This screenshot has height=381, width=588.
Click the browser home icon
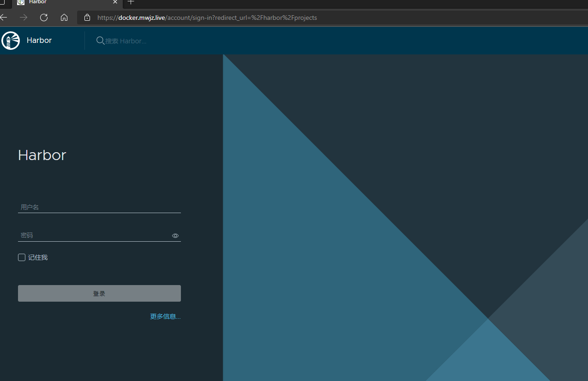coord(64,18)
